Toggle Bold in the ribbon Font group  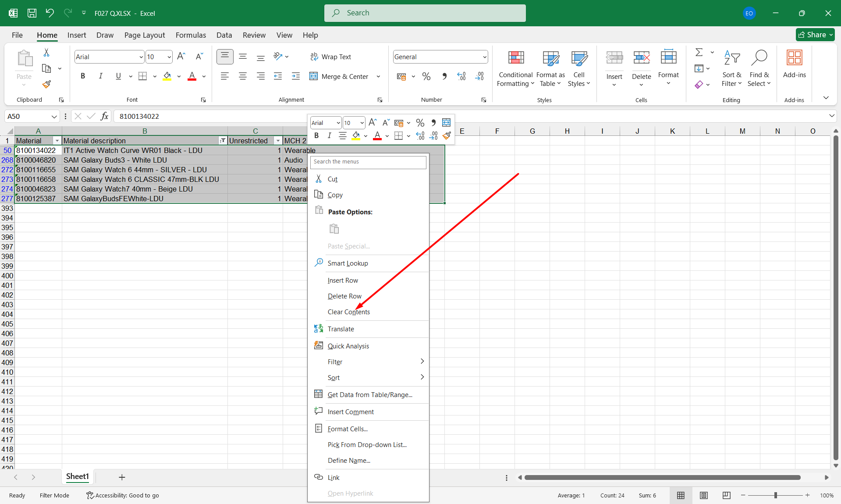click(83, 76)
